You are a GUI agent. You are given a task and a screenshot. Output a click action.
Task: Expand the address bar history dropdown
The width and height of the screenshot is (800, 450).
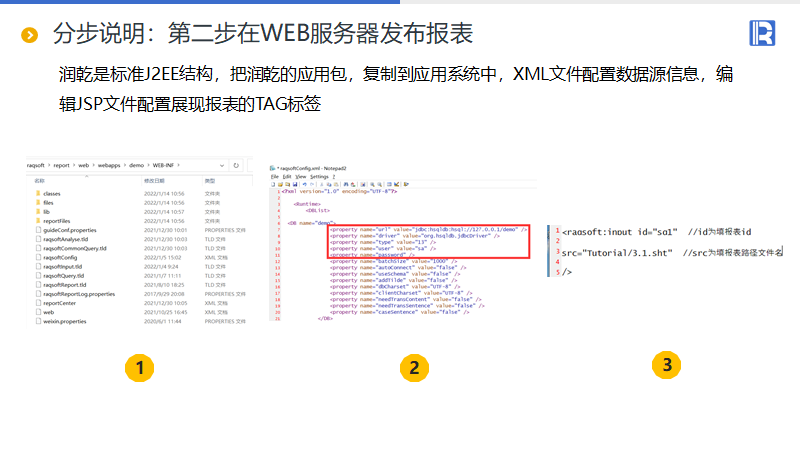(x=221, y=165)
